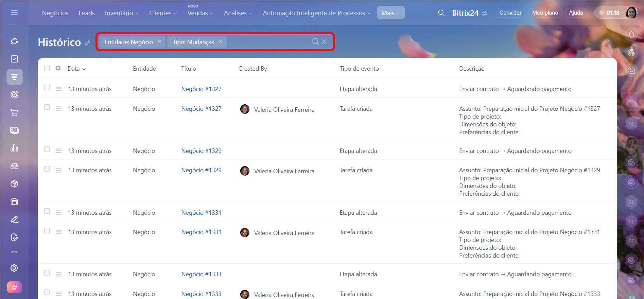Open the notifications bell icon
Viewport: 644px width, 299px height.
tap(631, 35)
